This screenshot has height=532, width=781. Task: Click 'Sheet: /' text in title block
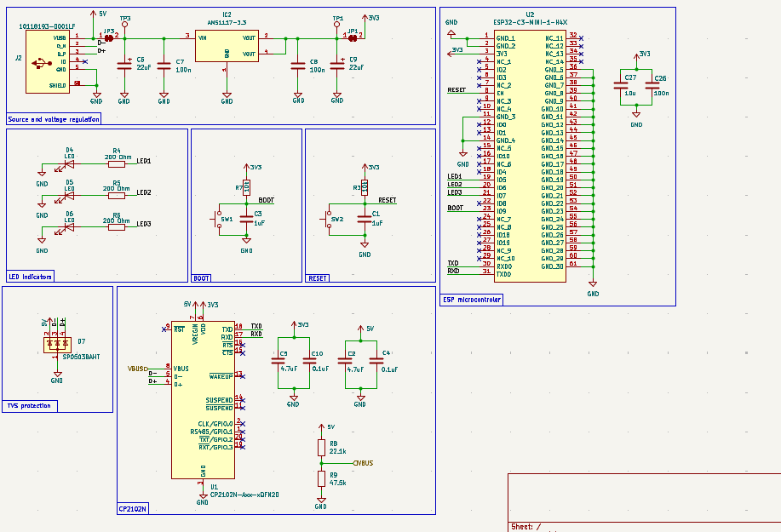click(526, 527)
